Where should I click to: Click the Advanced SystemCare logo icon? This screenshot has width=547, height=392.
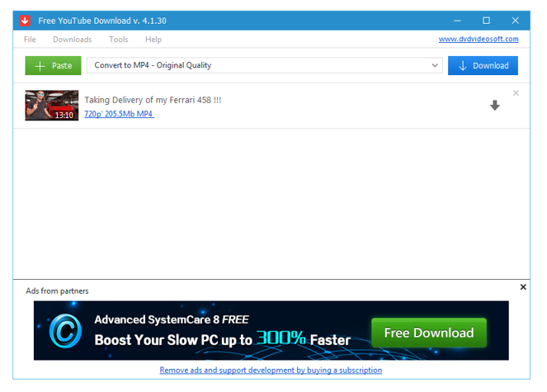click(x=65, y=331)
